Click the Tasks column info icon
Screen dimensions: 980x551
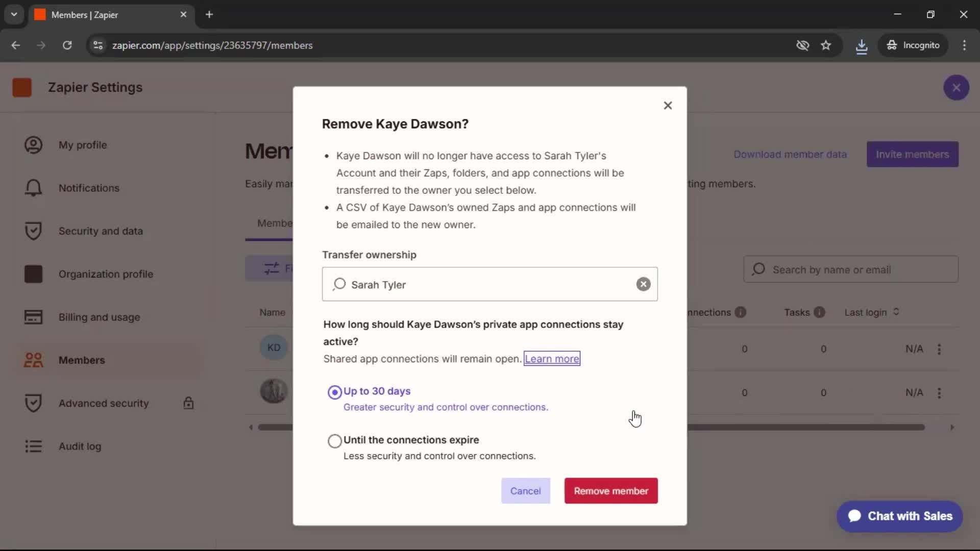coord(819,312)
